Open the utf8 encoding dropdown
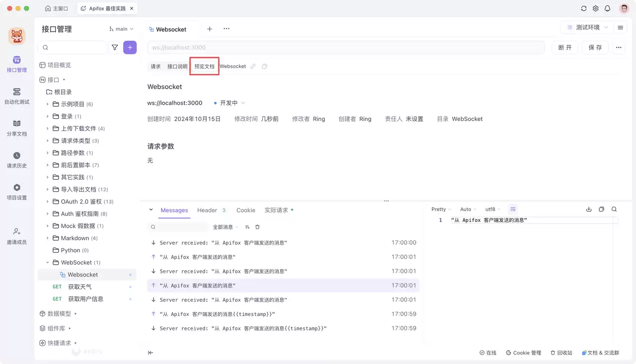Screen dimensions: 636x364 click(x=493, y=209)
